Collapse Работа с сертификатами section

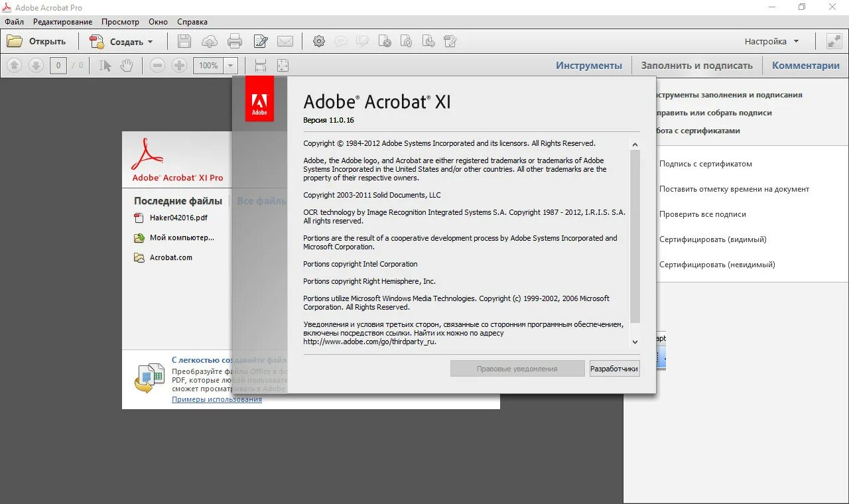[x=697, y=131]
